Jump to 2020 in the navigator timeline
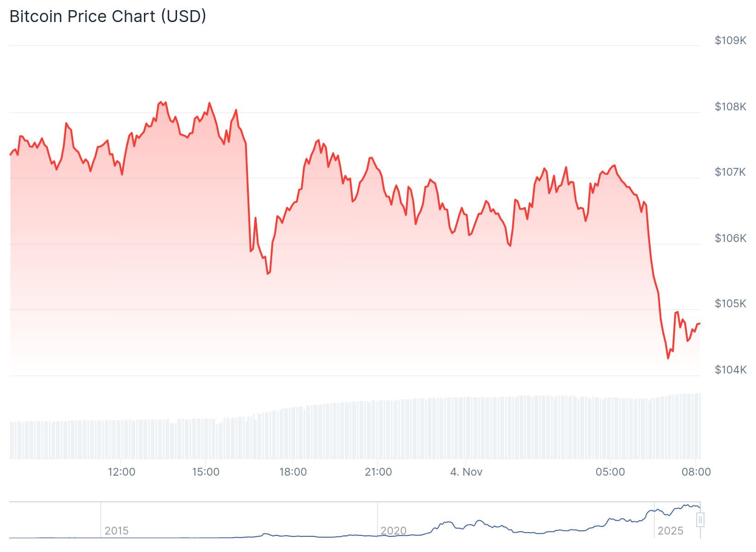The image size is (756, 552). (394, 531)
